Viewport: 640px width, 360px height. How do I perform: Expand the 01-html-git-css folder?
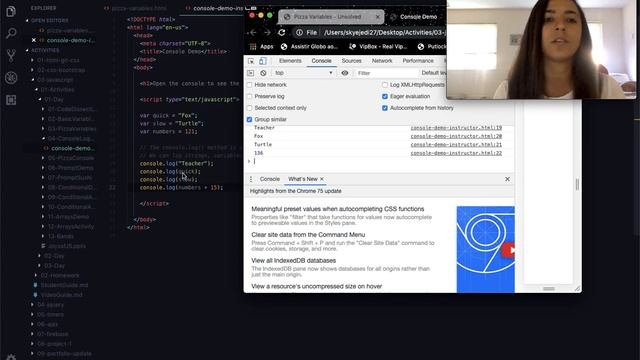tap(58, 60)
